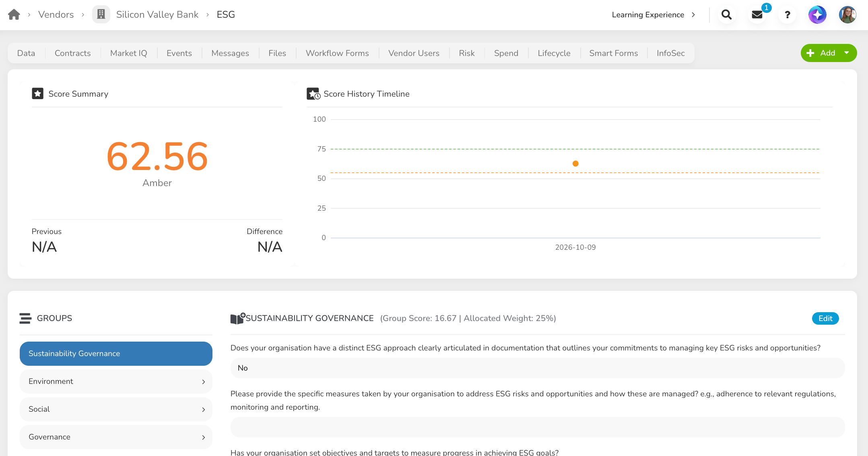Open the Messages tab
The image size is (868, 456).
230,53
